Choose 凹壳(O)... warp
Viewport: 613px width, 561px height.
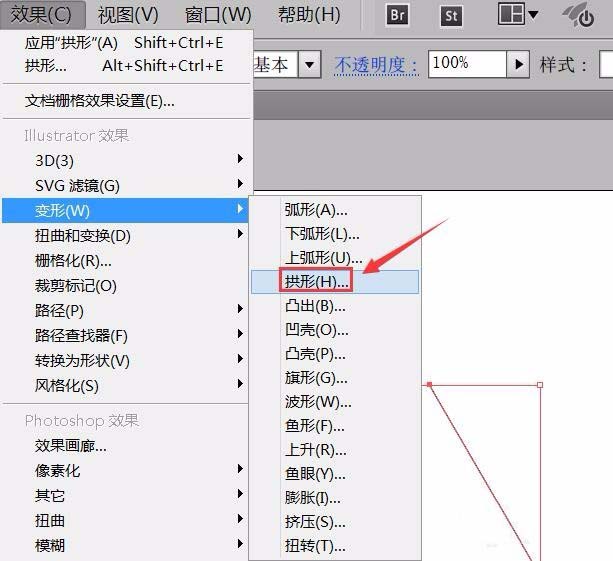click(x=335, y=330)
